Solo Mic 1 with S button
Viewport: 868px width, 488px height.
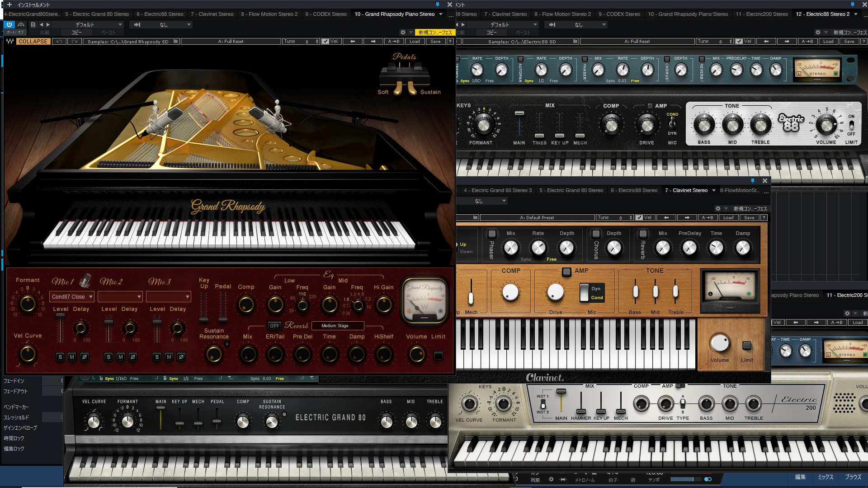point(60,357)
